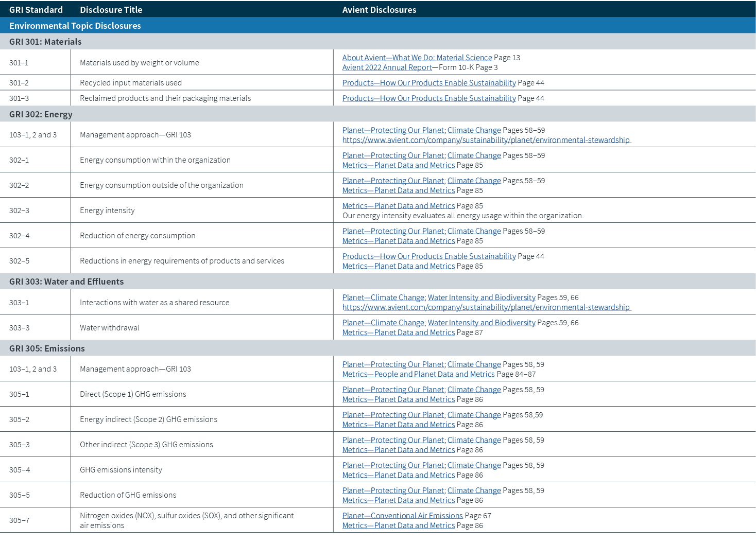Image resolution: width=756 pixels, height=544 pixels.
Task: Click the environmental-stewardship URL under GRI 302 Energy
Action: point(486,139)
